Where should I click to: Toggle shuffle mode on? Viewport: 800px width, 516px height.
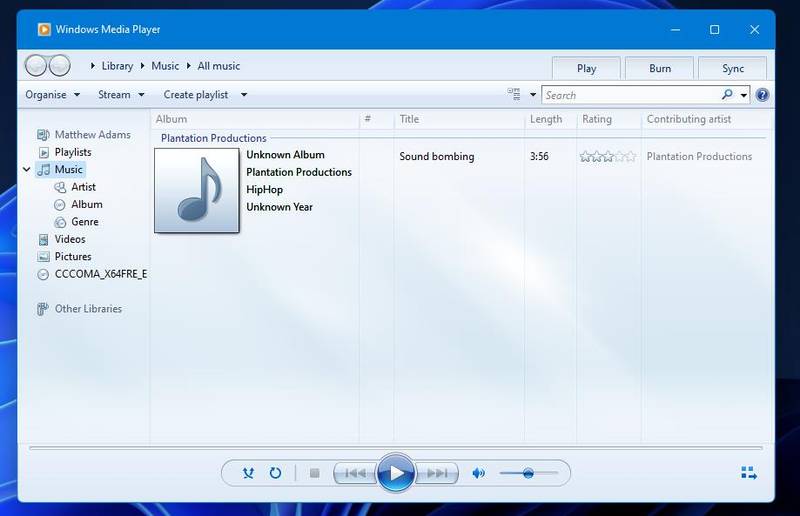(248, 473)
